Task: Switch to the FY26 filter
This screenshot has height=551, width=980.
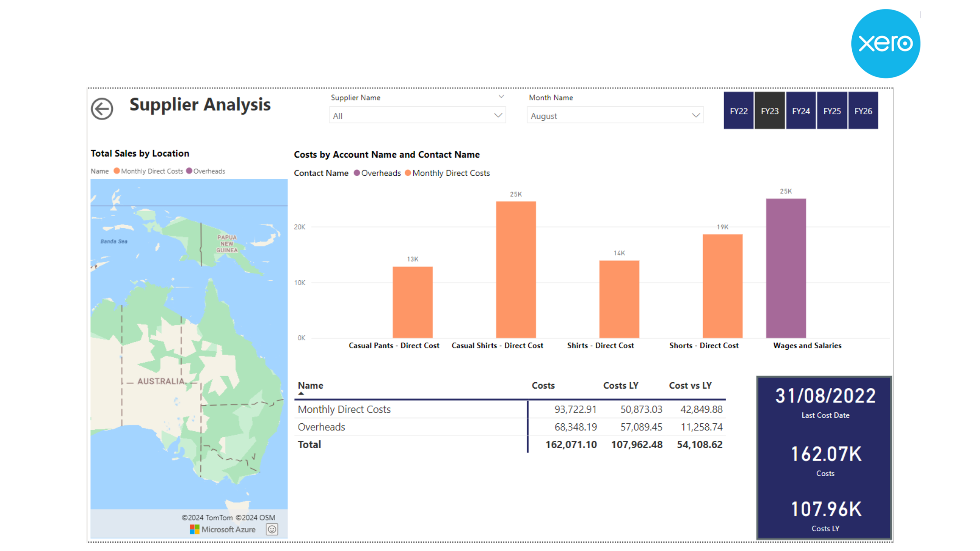Action: 863,111
